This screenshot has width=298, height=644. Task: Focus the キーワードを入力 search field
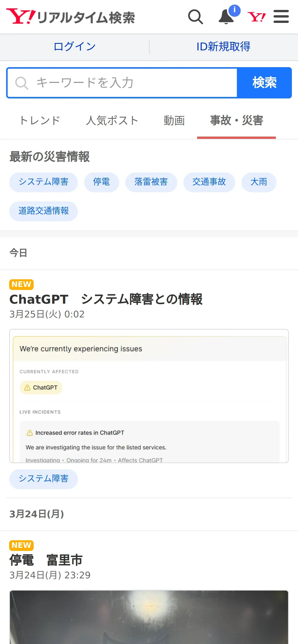coord(122,83)
